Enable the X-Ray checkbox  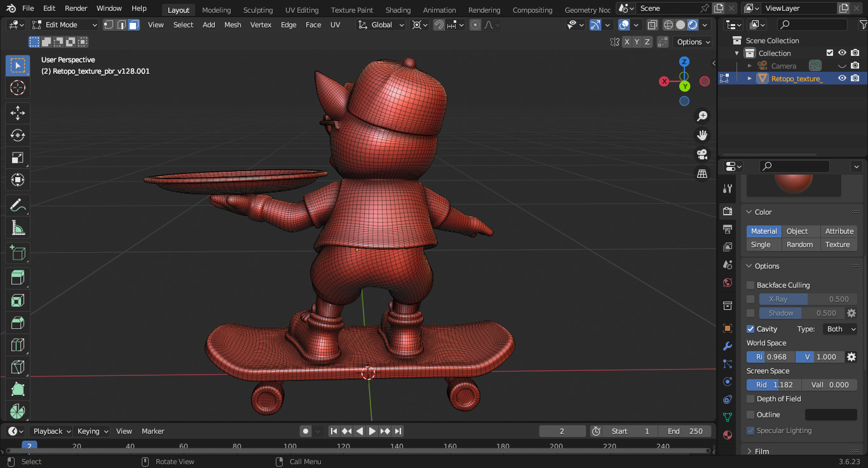point(750,299)
